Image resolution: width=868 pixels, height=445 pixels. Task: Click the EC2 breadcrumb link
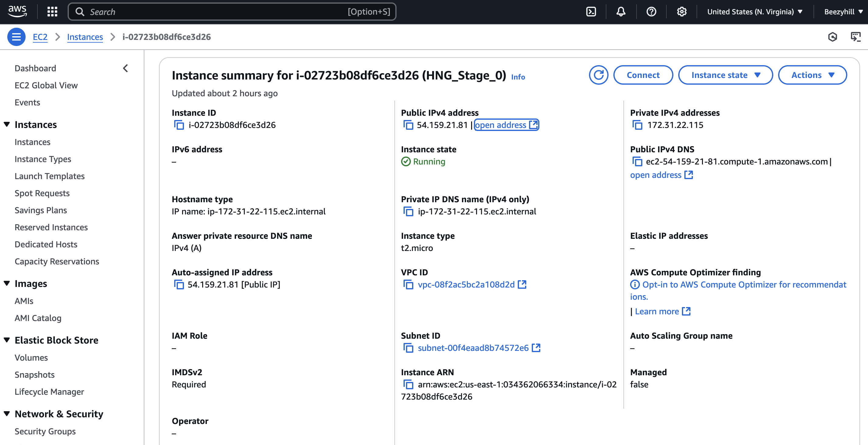point(40,37)
